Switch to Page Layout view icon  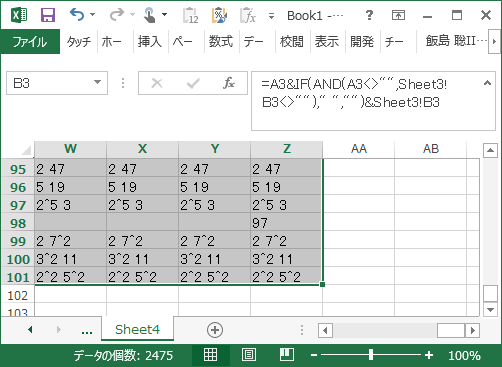coord(249,355)
